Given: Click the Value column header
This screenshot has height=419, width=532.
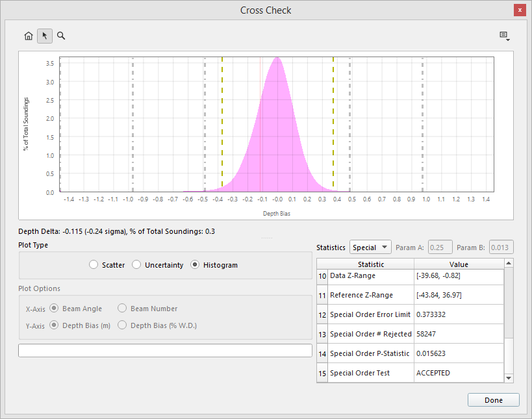Looking at the screenshot, I should [459, 264].
